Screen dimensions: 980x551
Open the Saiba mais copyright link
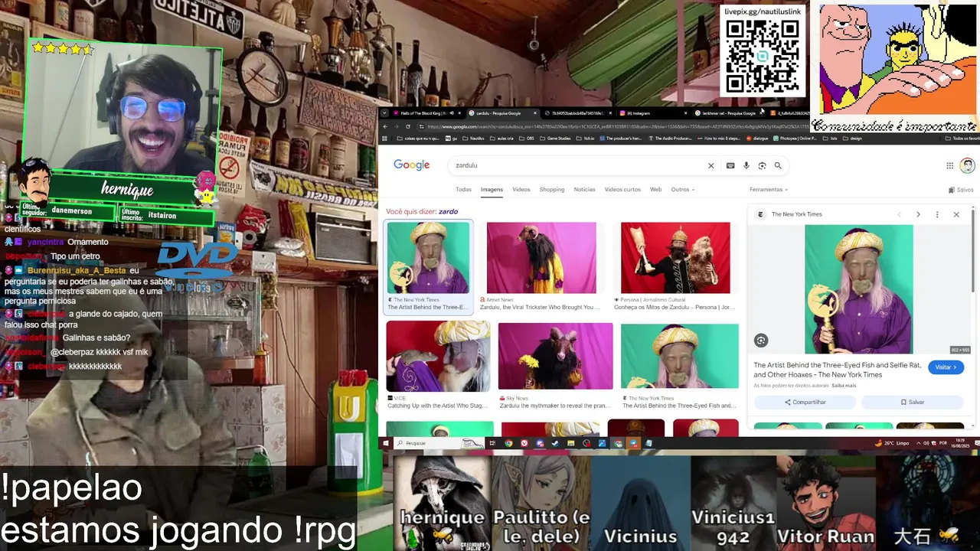point(844,386)
